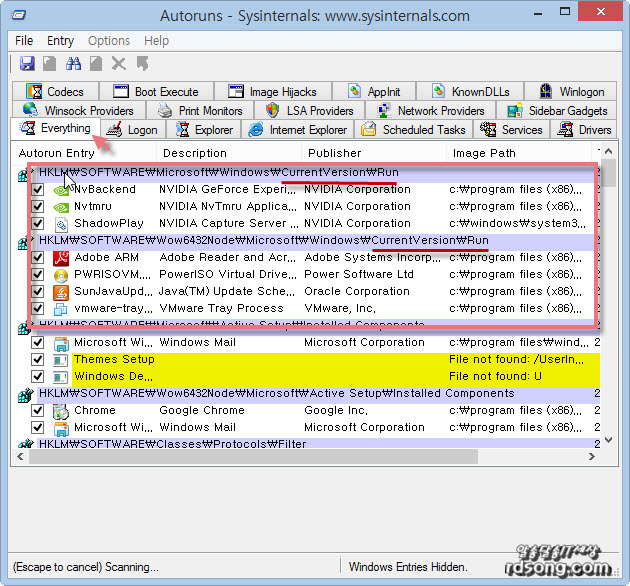Open the File menu
630x586 pixels.
click(24, 41)
